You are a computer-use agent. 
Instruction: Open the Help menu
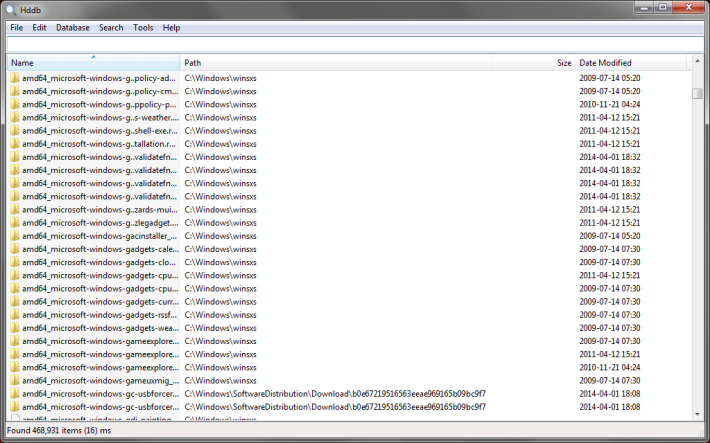tap(172, 28)
